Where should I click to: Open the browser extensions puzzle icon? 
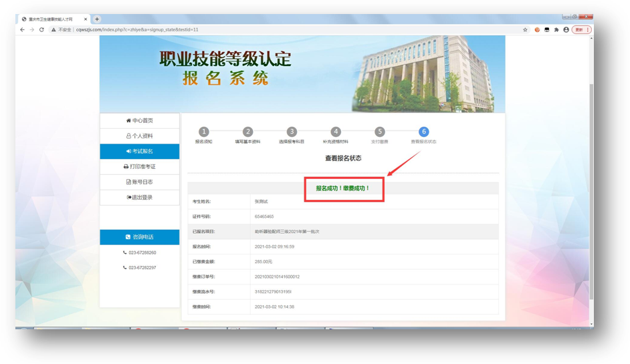556,30
